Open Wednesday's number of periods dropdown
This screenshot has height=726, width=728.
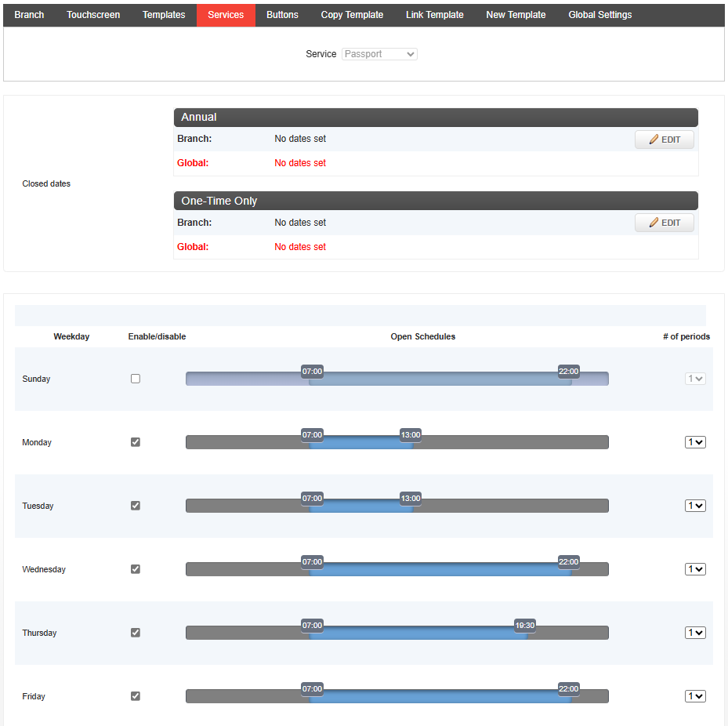[x=695, y=569]
